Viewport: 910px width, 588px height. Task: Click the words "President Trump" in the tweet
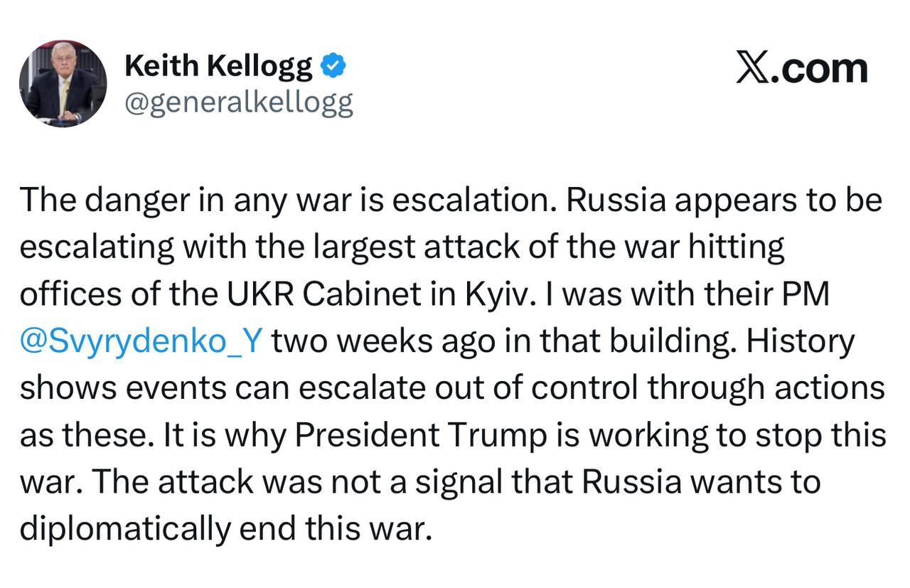coord(422,435)
